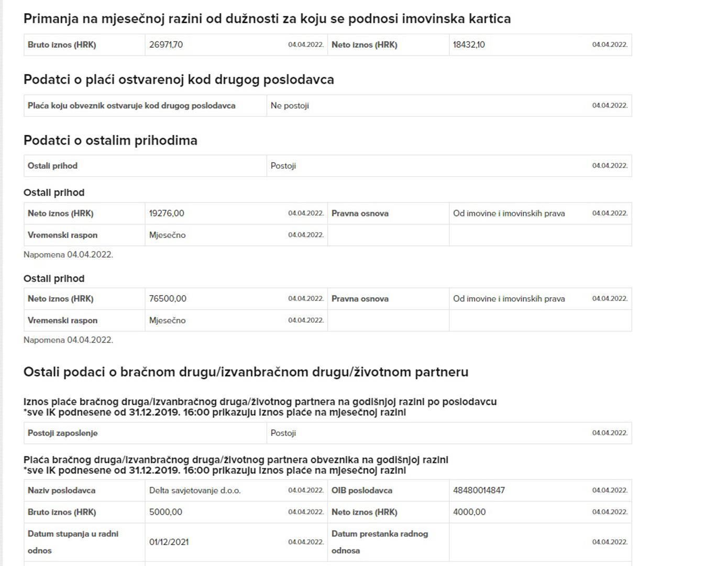Click the 'Ostali podaci o bračnom drugu' heading
The width and height of the screenshot is (728, 566).
pyautogui.click(x=246, y=372)
